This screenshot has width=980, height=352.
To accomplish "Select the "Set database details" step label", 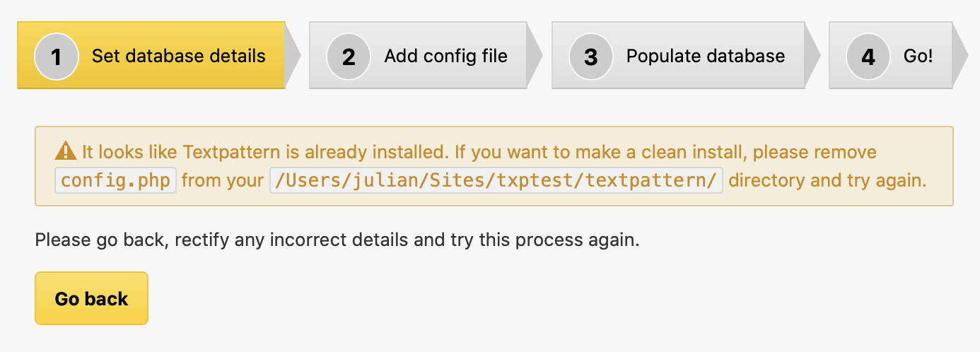I will [x=179, y=57].
